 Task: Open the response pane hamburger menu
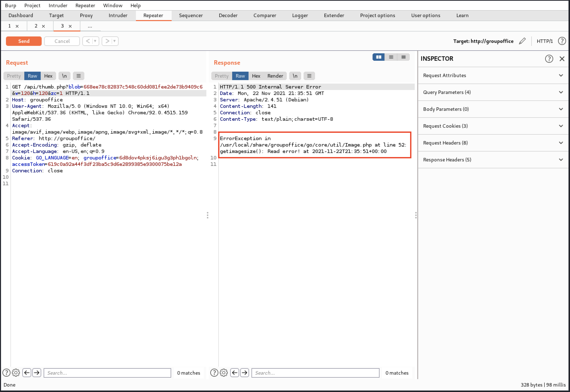(309, 76)
